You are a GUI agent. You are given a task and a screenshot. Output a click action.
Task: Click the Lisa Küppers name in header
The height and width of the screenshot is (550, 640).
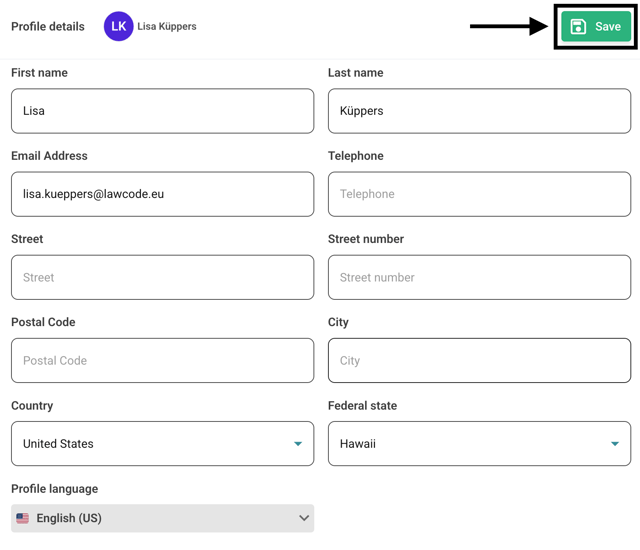click(x=167, y=27)
